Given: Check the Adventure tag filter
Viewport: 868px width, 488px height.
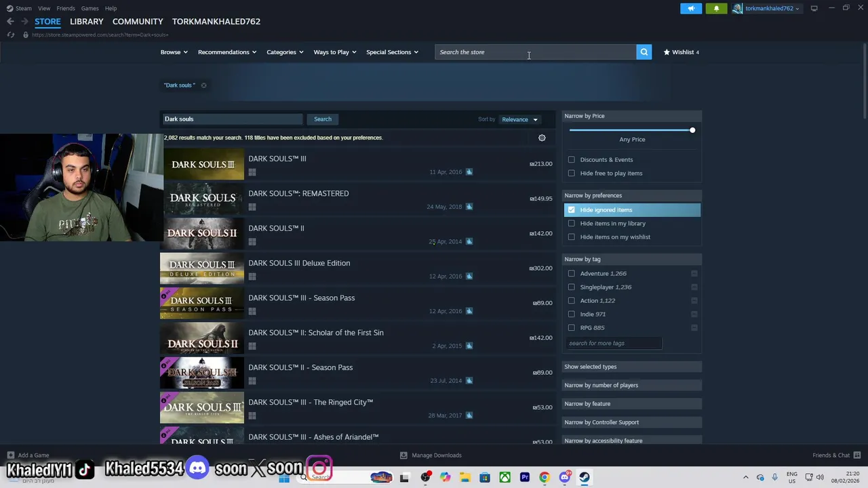Looking at the screenshot, I should 572,274.
